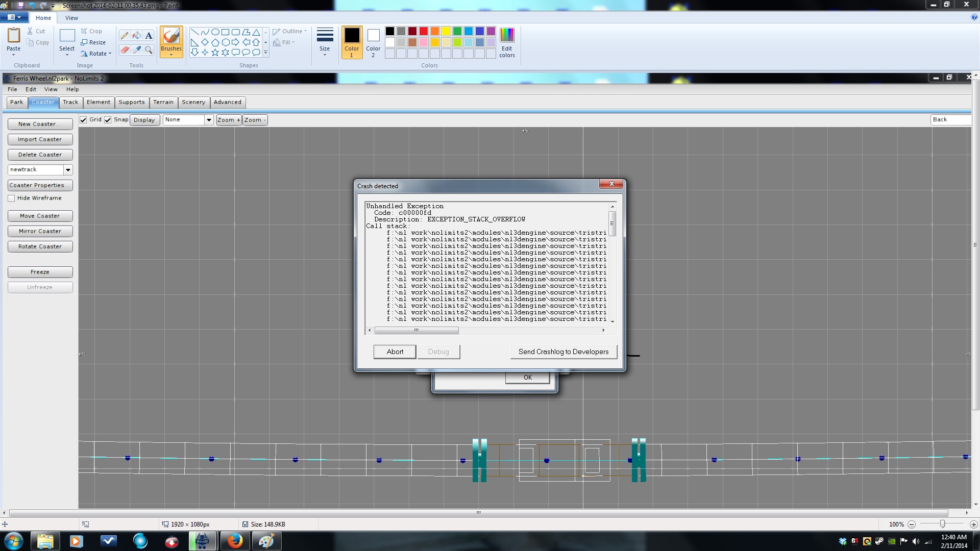Click Undo in quick access toolbar
Image resolution: width=980 pixels, height=551 pixels.
pos(32,5)
